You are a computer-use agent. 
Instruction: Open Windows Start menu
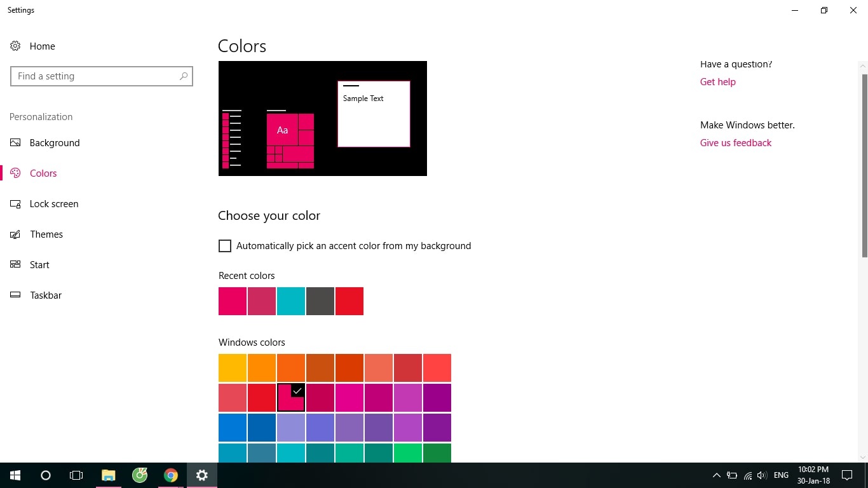[15, 475]
